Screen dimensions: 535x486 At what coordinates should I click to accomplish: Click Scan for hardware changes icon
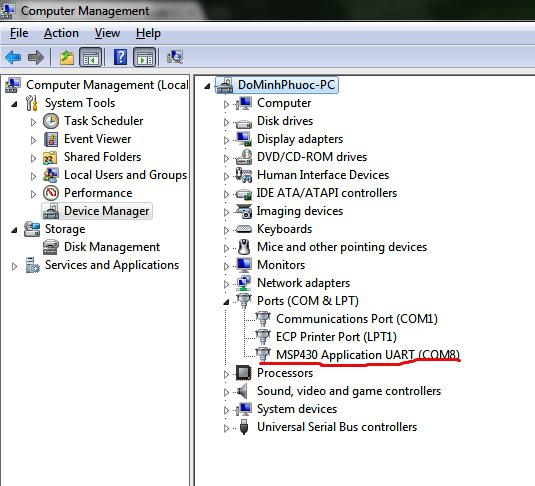[175, 57]
